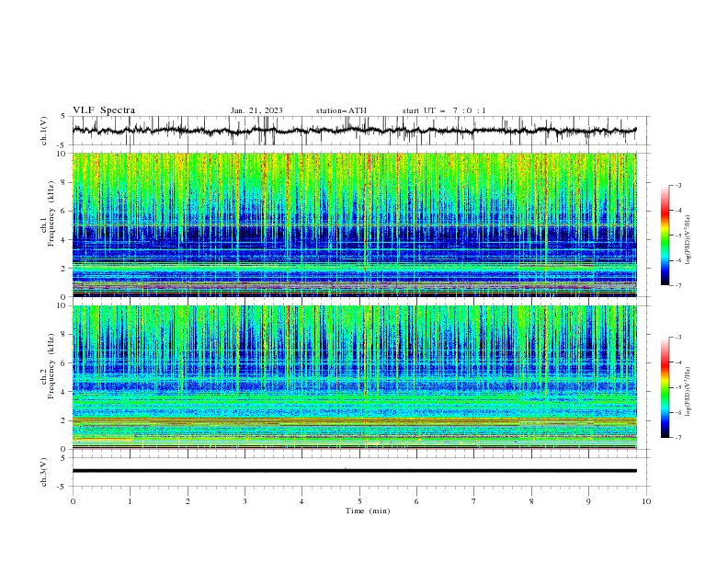Click the "-4" label on ch.2 color bar
This screenshot has width=728, height=563.
tap(677, 362)
